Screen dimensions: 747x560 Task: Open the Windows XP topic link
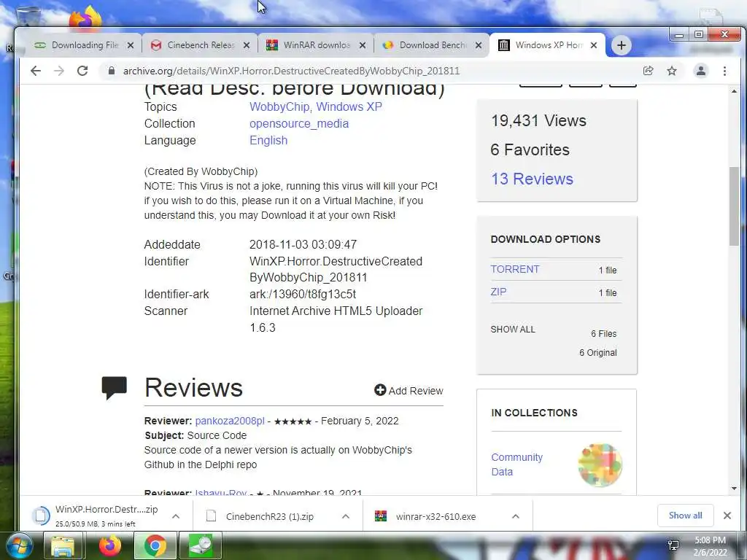point(349,106)
